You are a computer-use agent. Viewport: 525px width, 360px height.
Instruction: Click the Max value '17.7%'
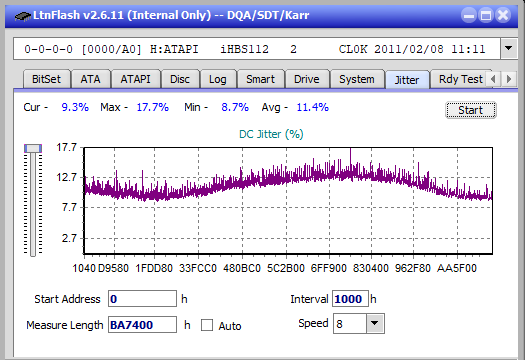(x=152, y=107)
